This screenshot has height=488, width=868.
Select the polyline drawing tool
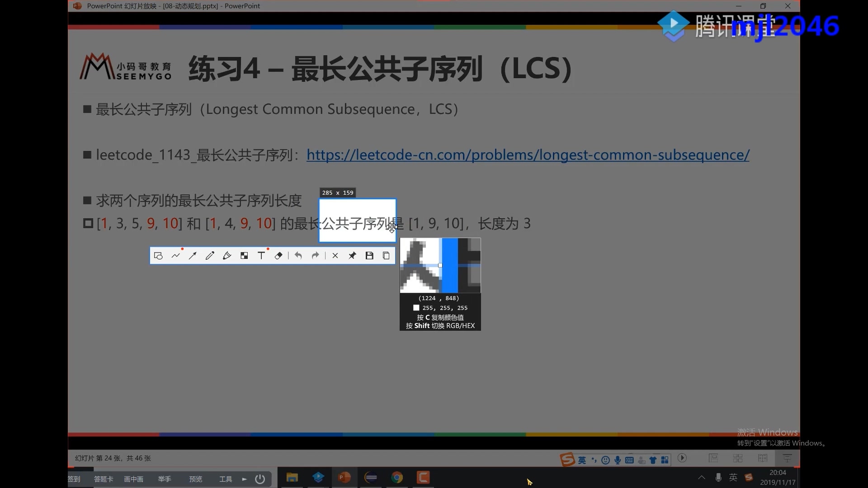click(175, 256)
